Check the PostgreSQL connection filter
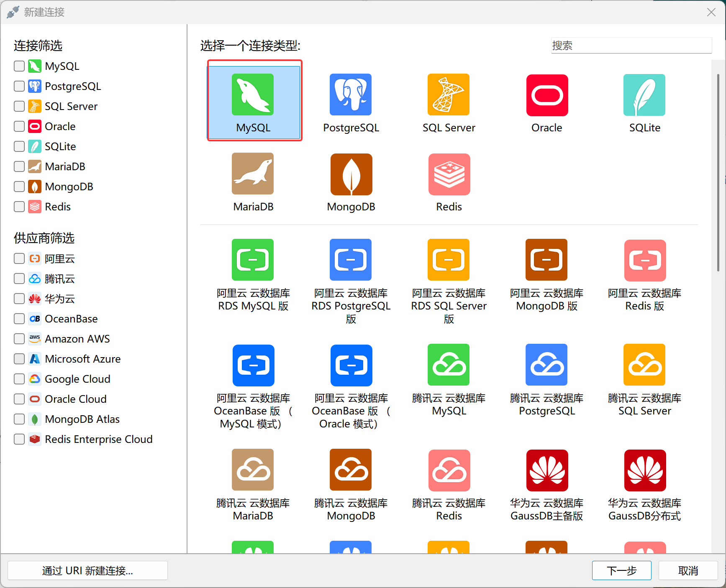The width and height of the screenshot is (726, 588). (x=19, y=86)
